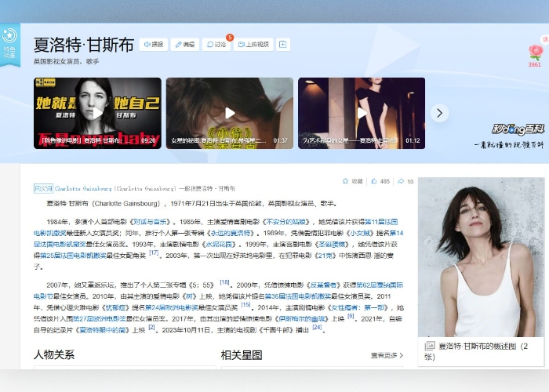
Task: Send a flower via the rose icon
Action: 536,53
